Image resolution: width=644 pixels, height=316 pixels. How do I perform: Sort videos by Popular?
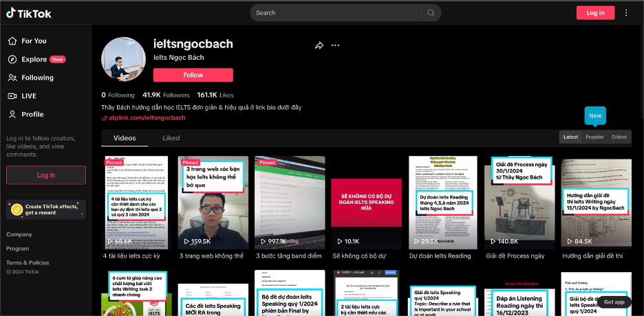click(594, 137)
